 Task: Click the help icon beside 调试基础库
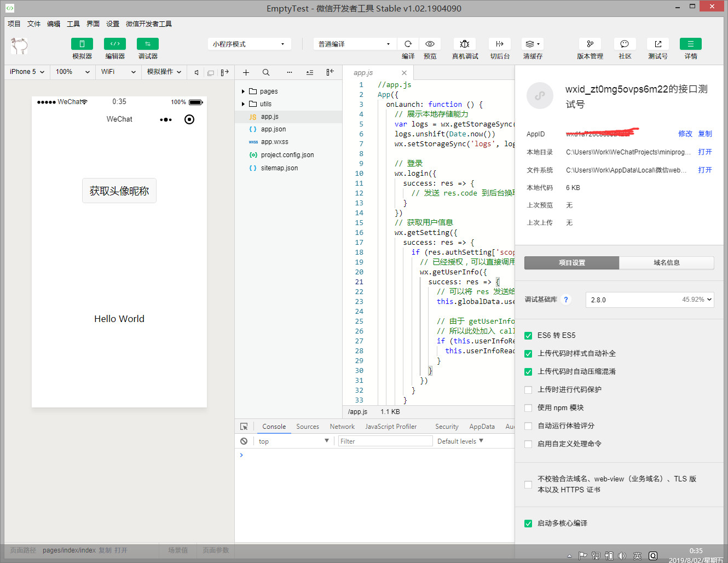pyautogui.click(x=566, y=300)
